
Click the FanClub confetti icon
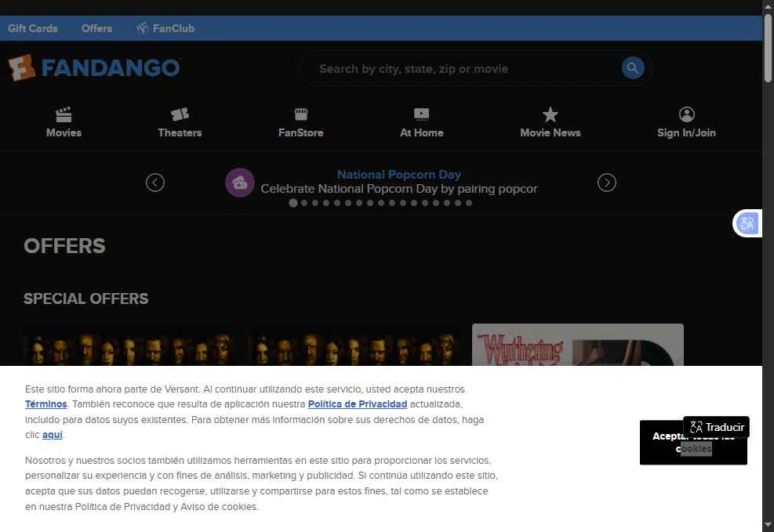pos(142,27)
